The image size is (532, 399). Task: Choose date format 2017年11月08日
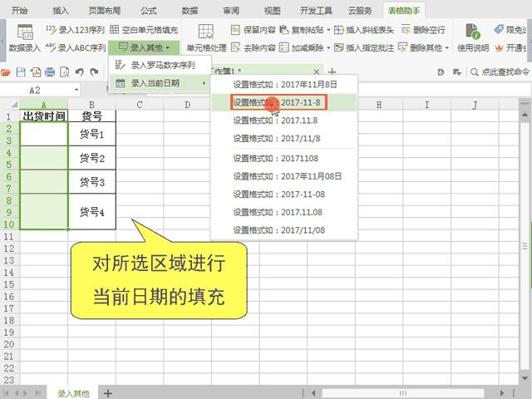point(284,176)
